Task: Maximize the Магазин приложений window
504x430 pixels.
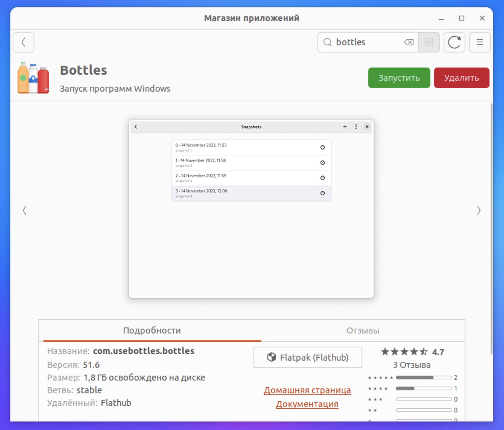Action: [461, 18]
